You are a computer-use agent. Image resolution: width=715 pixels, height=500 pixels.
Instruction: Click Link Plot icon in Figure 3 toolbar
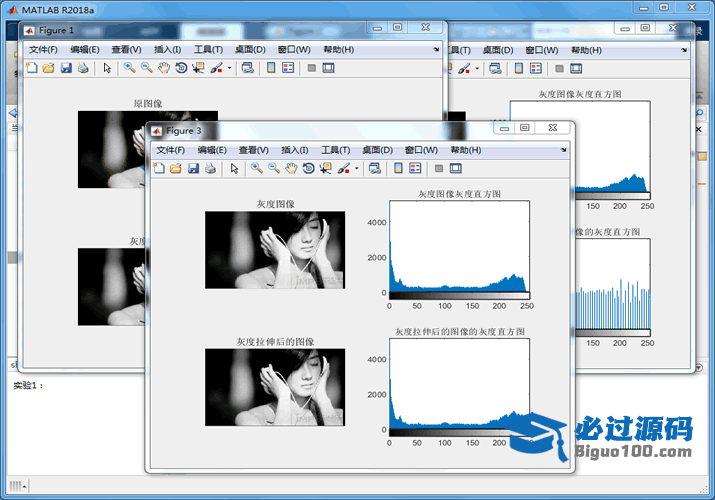click(x=374, y=169)
